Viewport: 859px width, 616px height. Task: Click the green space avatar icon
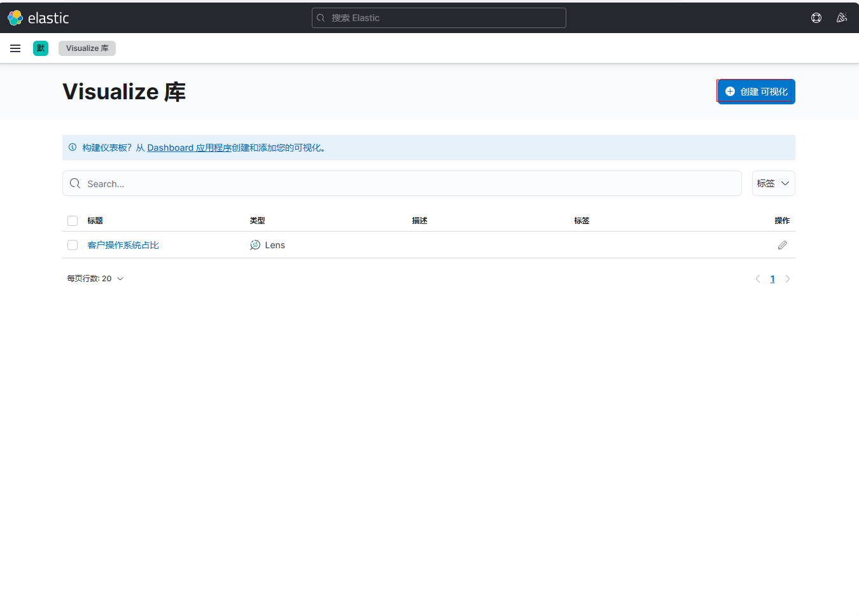[41, 48]
